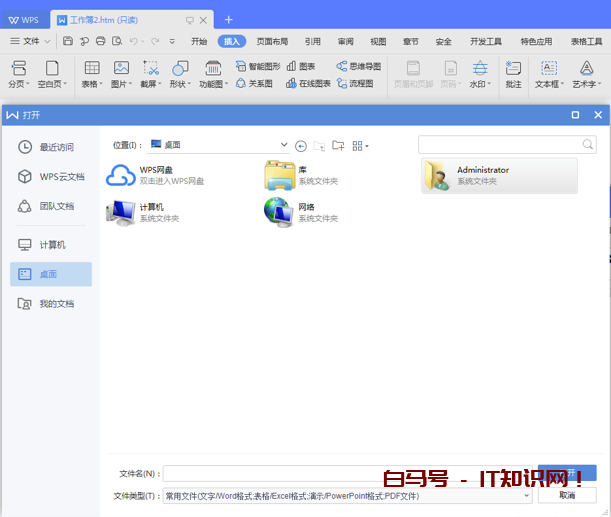Image resolution: width=611 pixels, height=517 pixels.
Task: Click the 文件名 filename input field
Action: 350,474
